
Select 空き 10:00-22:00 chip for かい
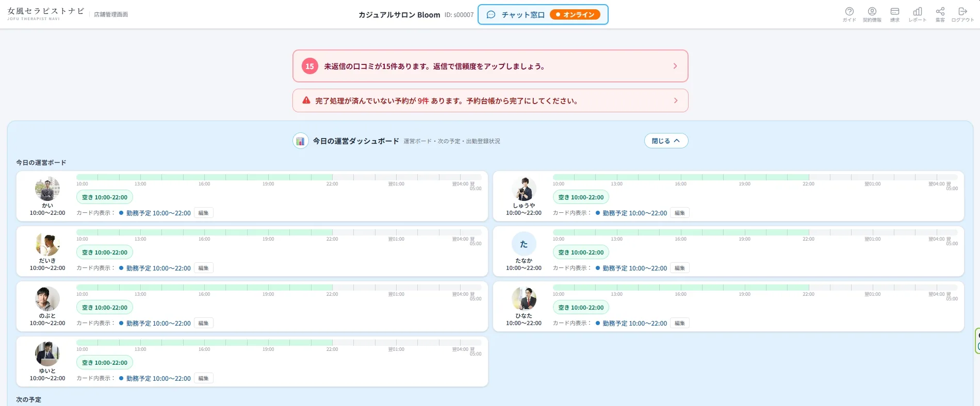coord(105,197)
